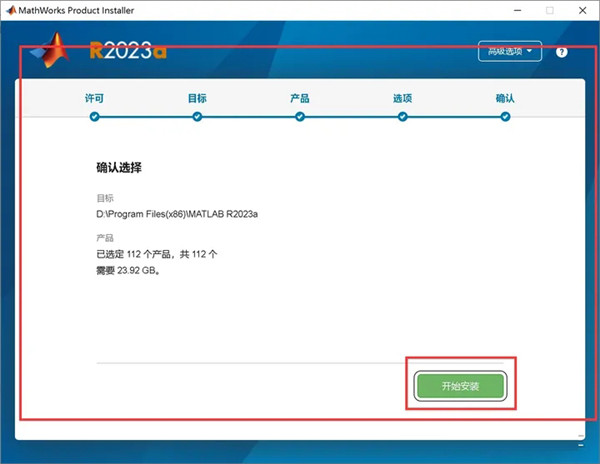Click the checkmark circle under 选项
The width and height of the screenshot is (600, 464).
[403, 117]
